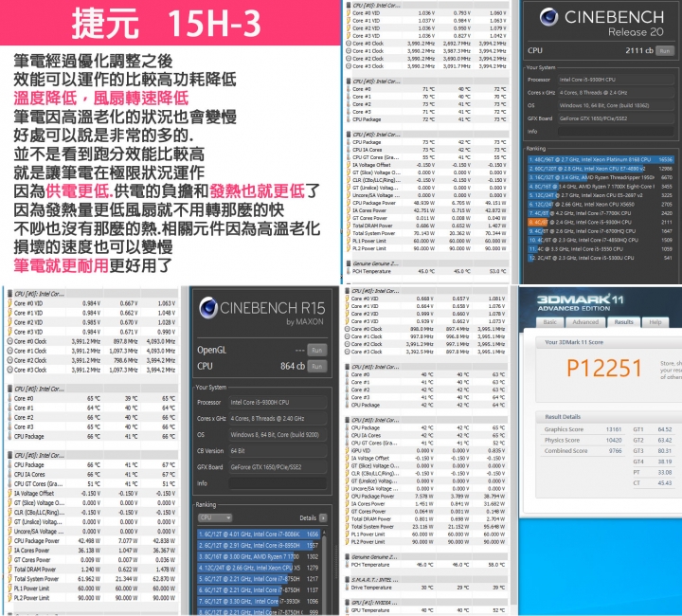This screenshot has height=616, width=682.
Task: Click clock icon of Core #0 Clock 3,990.2 MHz
Action: tap(349, 43)
